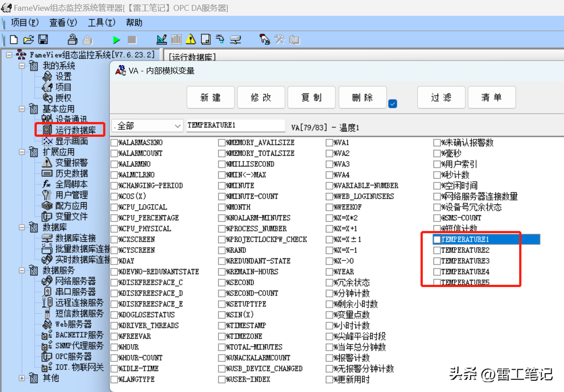Click the Open folder toolbar icon
The height and width of the screenshot is (392, 564).
(x=28, y=39)
